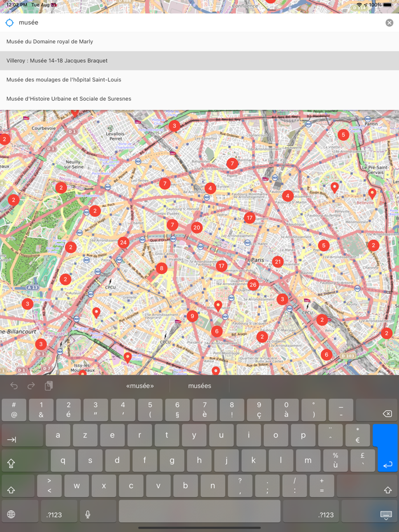
Task: Tap the undo arrow on keyboard bar
Action: point(14,386)
